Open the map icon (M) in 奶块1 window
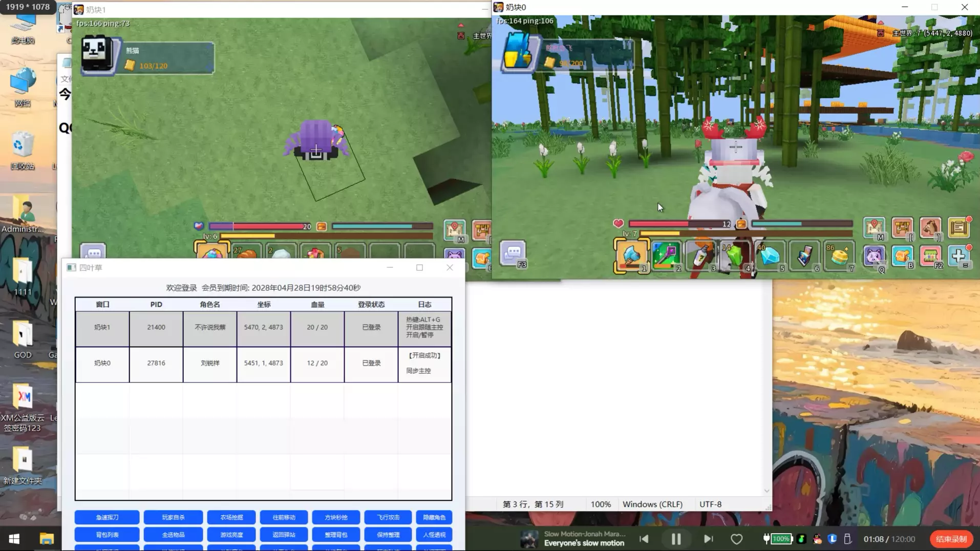This screenshot has width=980, height=551. coord(455,231)
